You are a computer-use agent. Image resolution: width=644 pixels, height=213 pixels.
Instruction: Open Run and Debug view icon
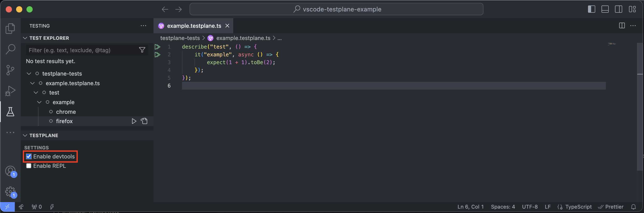click(10, 91)
